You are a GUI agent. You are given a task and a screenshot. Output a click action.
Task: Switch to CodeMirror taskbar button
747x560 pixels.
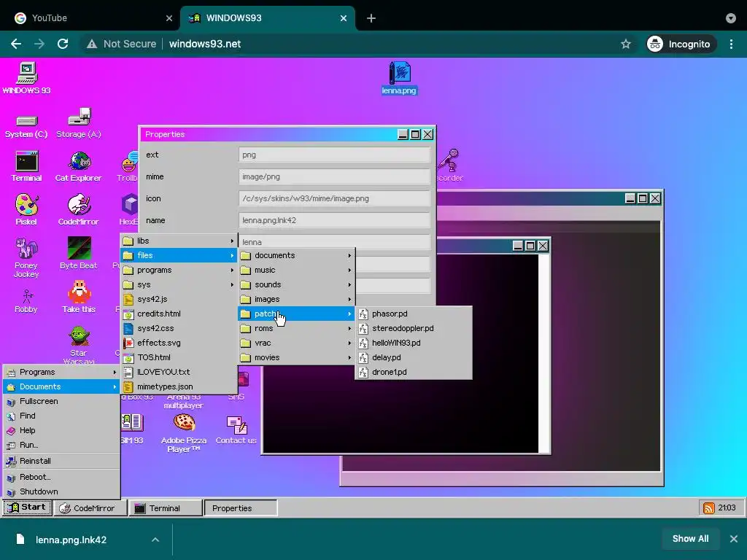[90, 508]
